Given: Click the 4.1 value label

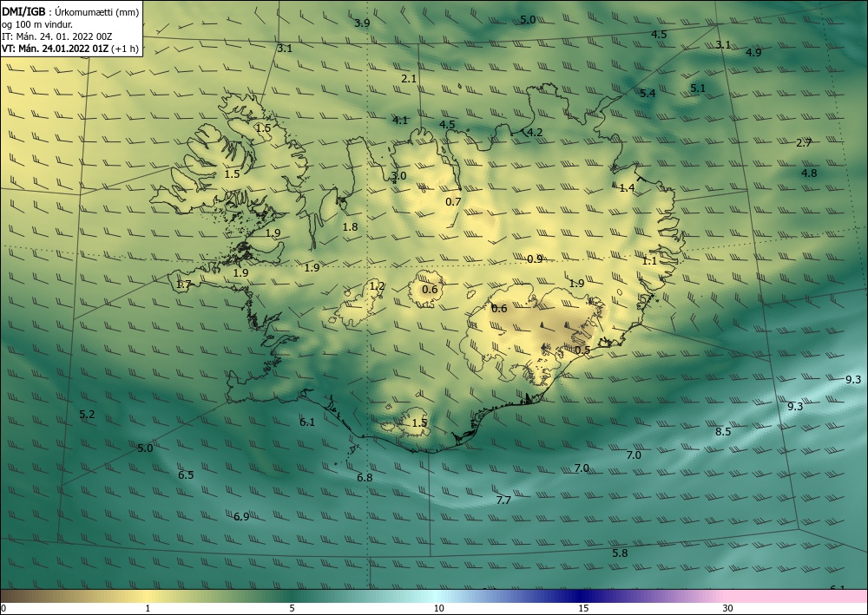Looking at the screenshot, I should point(399,120).
